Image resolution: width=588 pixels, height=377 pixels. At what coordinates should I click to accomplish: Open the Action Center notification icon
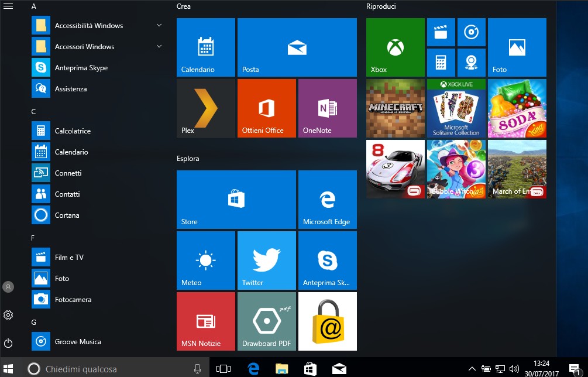pos(574,369)
